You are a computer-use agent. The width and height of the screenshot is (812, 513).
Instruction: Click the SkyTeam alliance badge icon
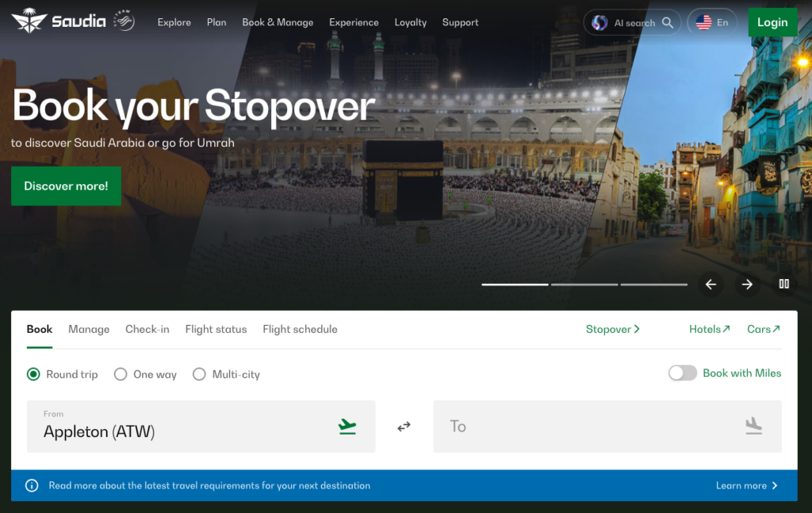click(124, 21)
